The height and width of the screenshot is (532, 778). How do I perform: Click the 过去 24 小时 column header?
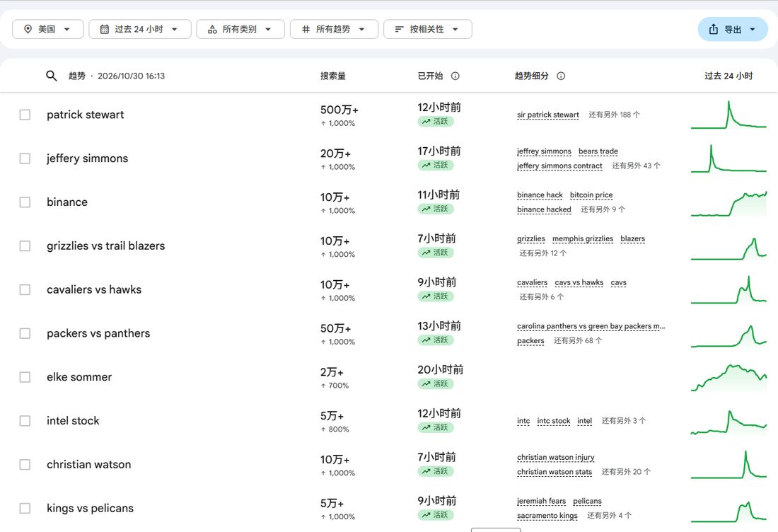[x=728, y=76]
